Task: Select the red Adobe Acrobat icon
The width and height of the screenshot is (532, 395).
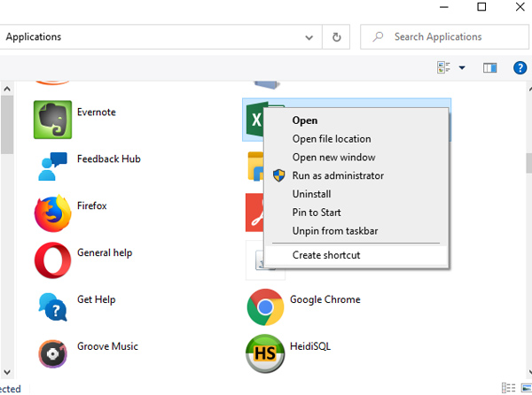Action: tap(254, 213)
